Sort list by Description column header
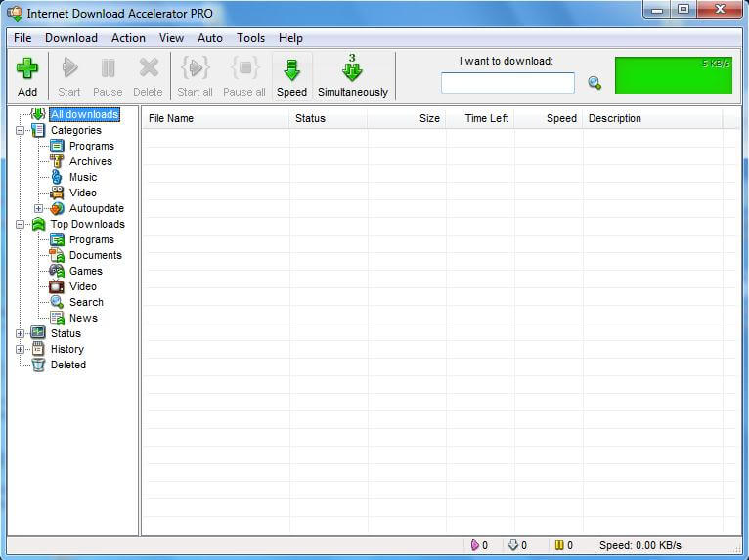749x560 pixels. click(x=653, y=118)
